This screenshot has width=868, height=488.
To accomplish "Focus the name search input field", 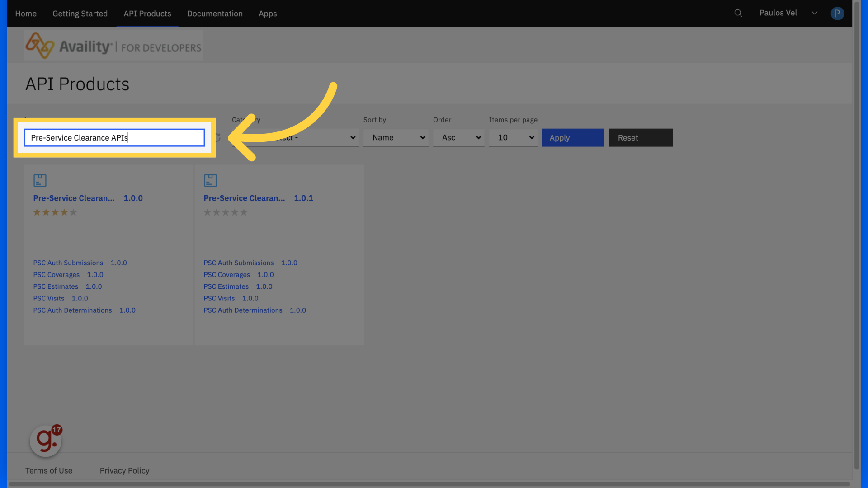I will point(114,138).
